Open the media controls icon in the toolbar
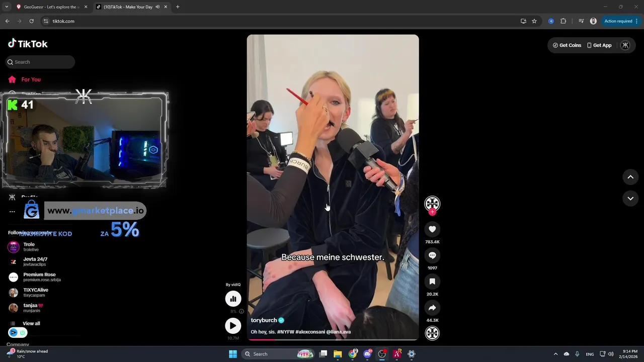 pos(581,21)
